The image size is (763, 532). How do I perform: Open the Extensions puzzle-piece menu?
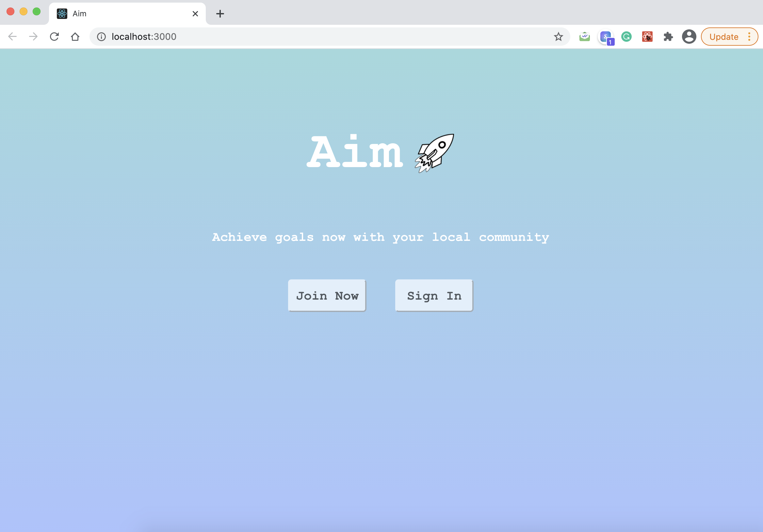pos(668,37)
